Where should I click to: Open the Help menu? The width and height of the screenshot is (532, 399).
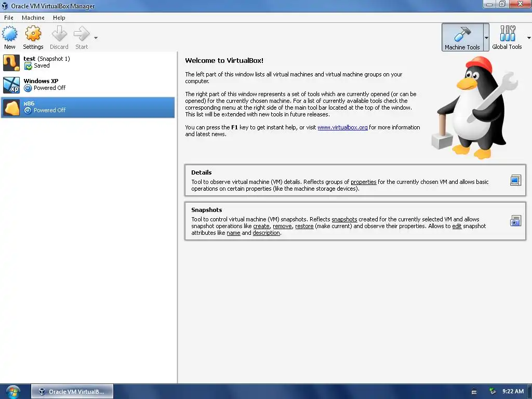point(59,18)
